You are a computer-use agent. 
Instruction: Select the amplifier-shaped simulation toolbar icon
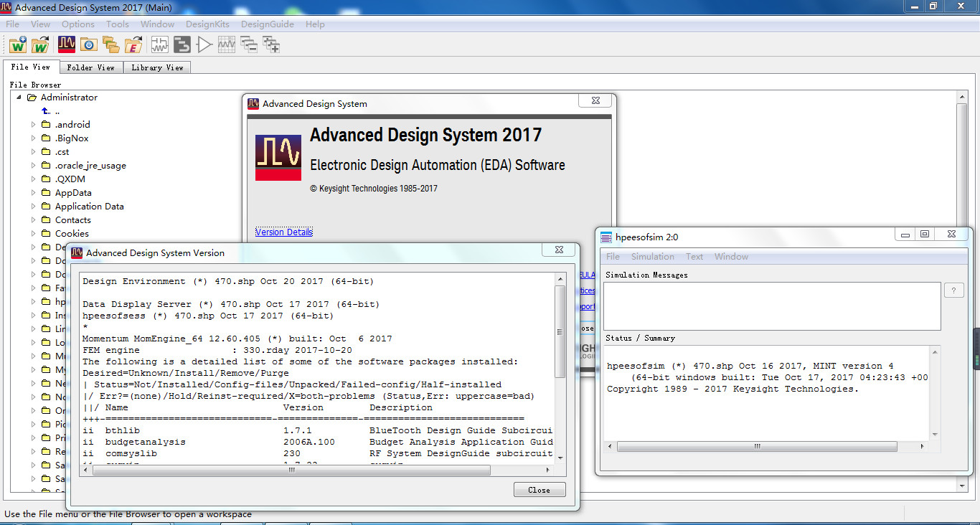(x=203, y=44)
